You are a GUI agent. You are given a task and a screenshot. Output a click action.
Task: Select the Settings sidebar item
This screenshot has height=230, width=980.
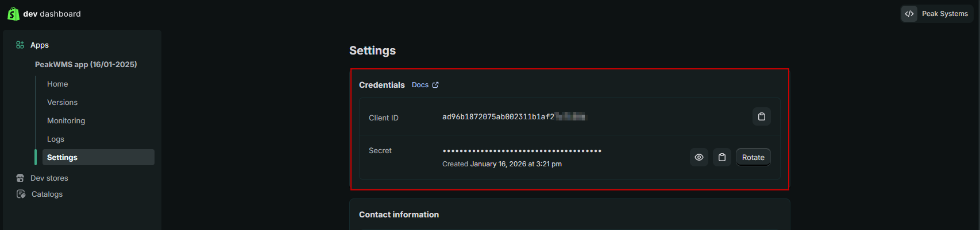(x=62, y=157)
